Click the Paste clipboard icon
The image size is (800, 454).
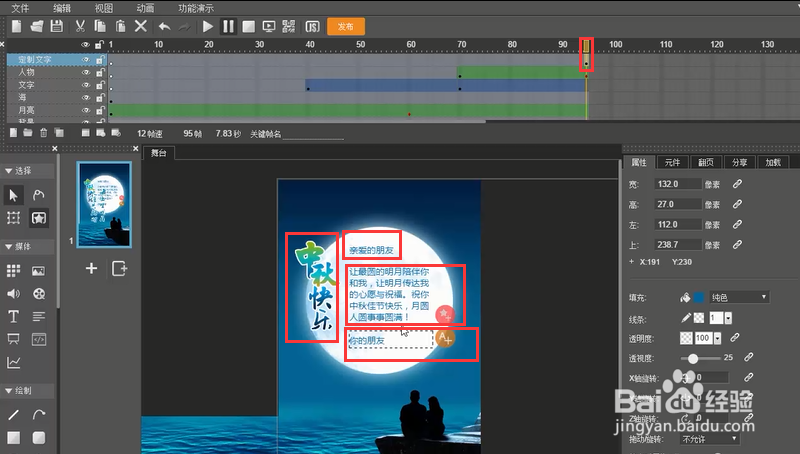120,26
